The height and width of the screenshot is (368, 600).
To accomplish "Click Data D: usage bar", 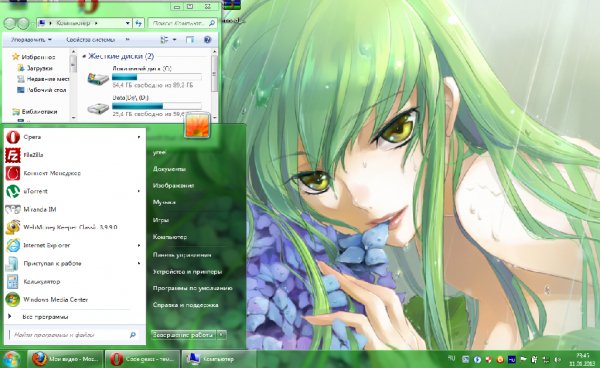I will pos(157,106).
